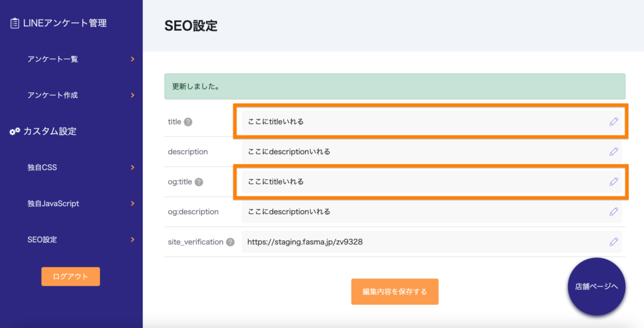
Task: Click the pencil icon in og:title row
Action: coord(614,181)
